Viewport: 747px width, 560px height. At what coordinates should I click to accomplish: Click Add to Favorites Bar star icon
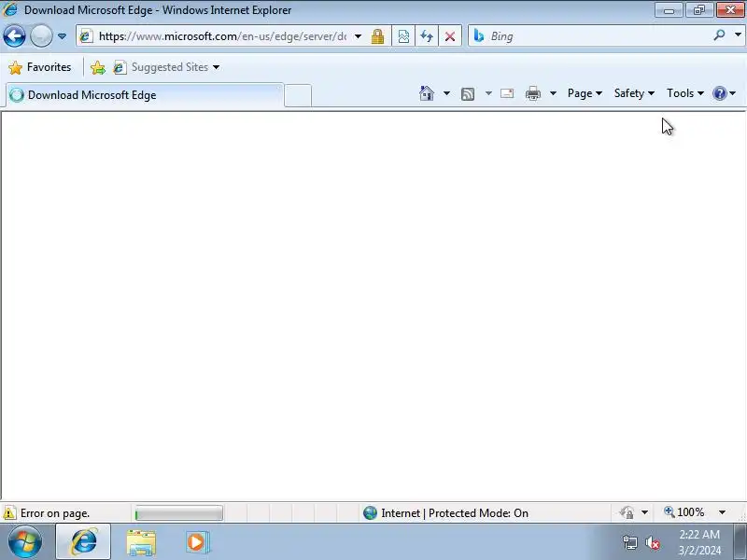(98, 67)
